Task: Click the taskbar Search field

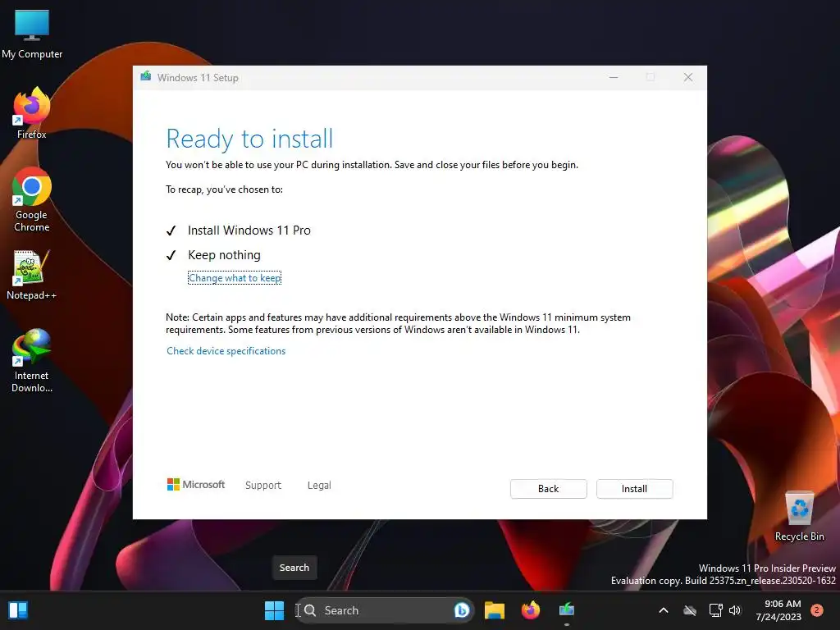Action: click(384, 610)
